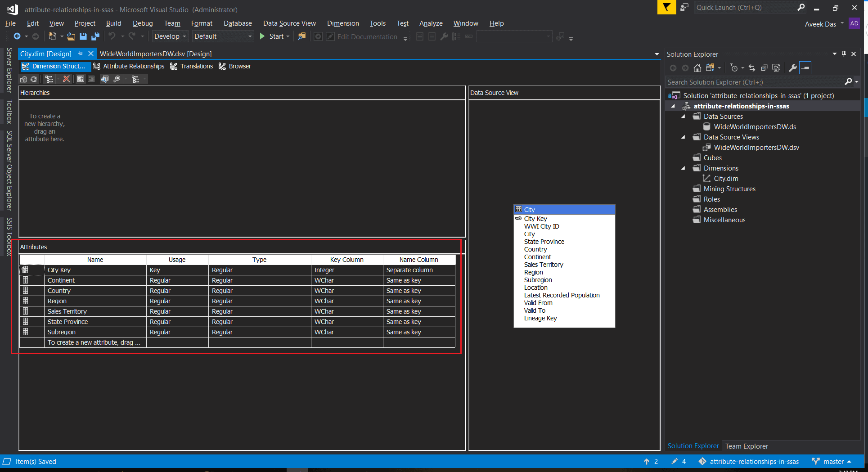The height and width of the screenshot is (472, 868).
Task: Click the red X delete icon in dimension toolbar
Action: pos(66,79)
